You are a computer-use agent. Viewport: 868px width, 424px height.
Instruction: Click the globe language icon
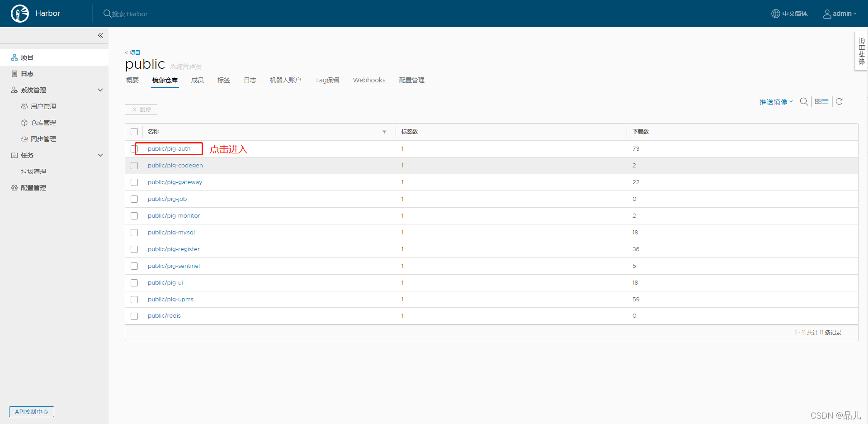(x=776, y=14)
